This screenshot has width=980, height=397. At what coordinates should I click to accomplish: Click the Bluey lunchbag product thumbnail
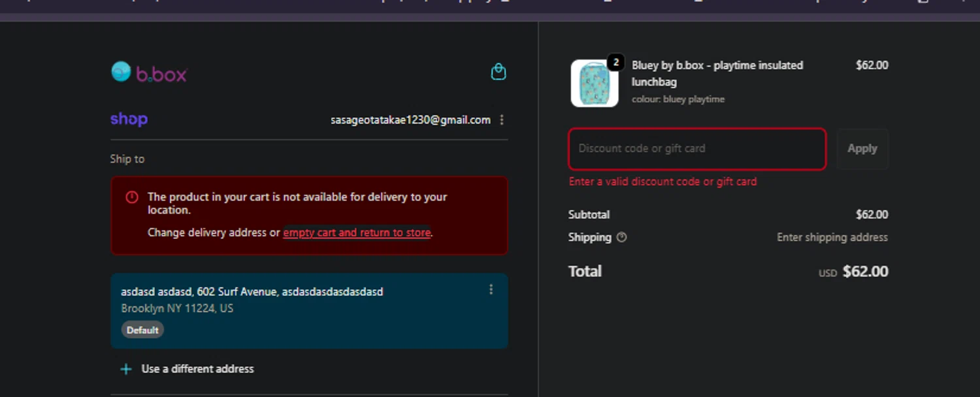point(595,84)
